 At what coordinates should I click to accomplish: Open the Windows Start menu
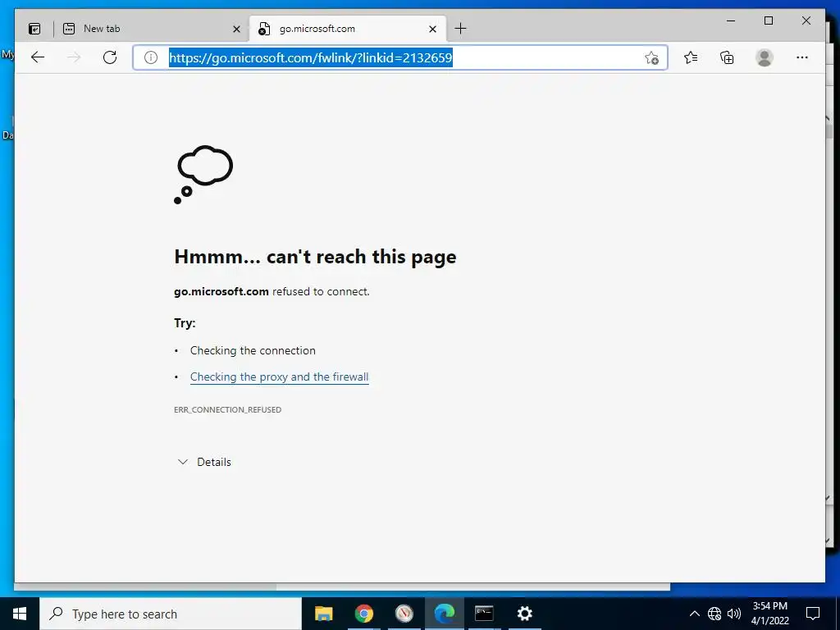20,614
